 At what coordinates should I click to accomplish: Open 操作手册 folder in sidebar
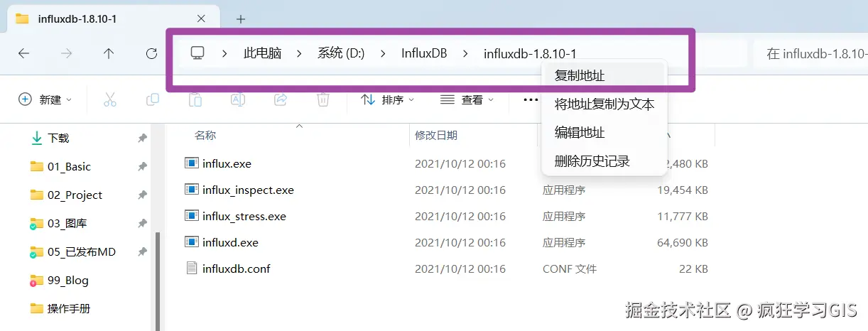[68, 308]
